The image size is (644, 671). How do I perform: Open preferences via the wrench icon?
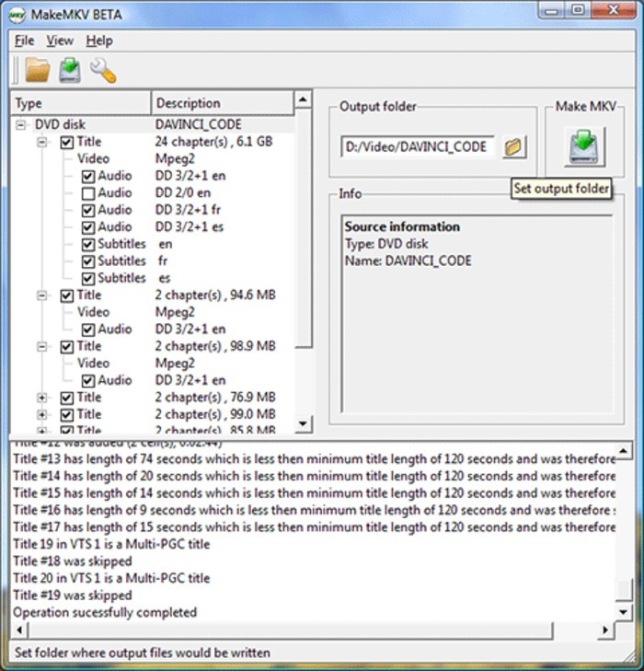(x=102, y=70)
